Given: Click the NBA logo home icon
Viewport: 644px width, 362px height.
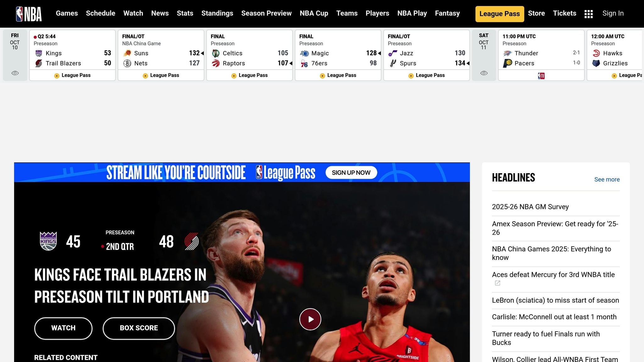Looking at the screenshot, I should (x=29, y=14).
